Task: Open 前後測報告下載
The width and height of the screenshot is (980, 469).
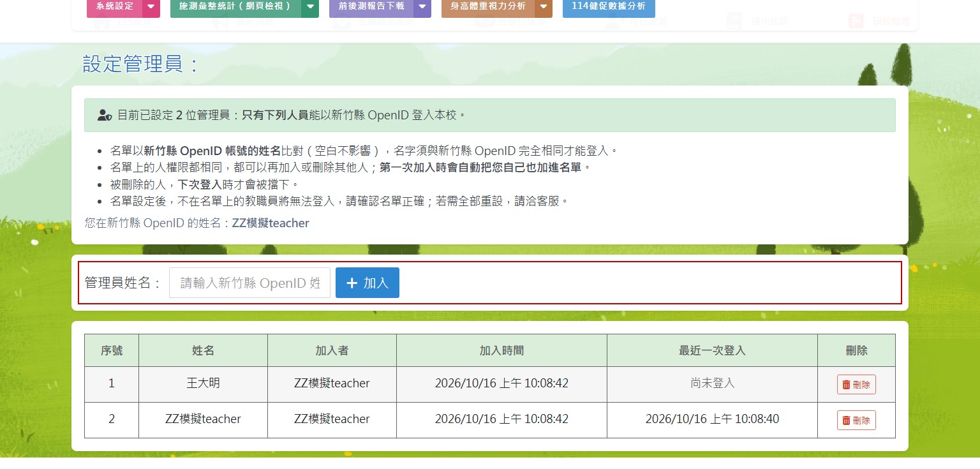Action: point(371,7)
